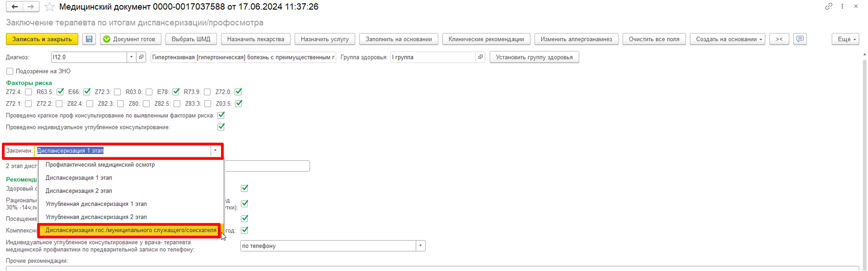Open diagnosis I12.0 record via open icon
This screenshot has width=868, height=271.
click(x=141, y=57)
